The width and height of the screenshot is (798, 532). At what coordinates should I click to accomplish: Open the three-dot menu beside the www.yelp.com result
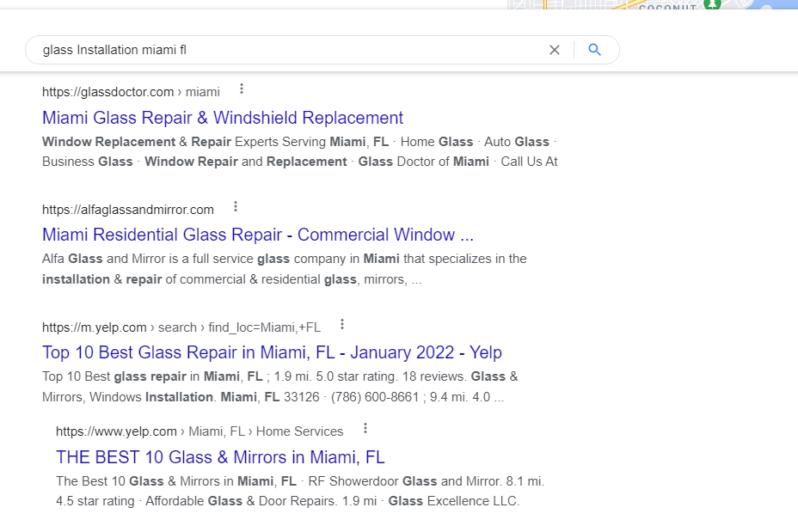[x=365, y=428]
